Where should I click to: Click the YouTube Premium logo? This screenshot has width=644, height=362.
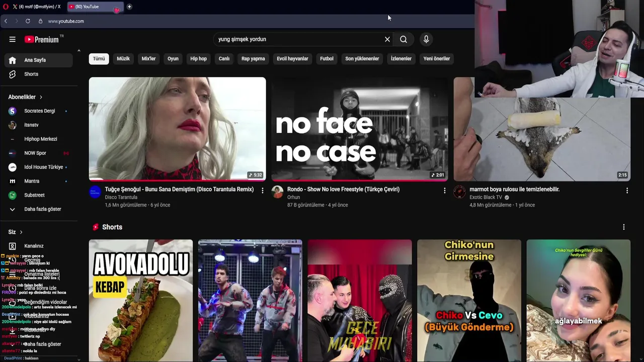pos(42,39)
